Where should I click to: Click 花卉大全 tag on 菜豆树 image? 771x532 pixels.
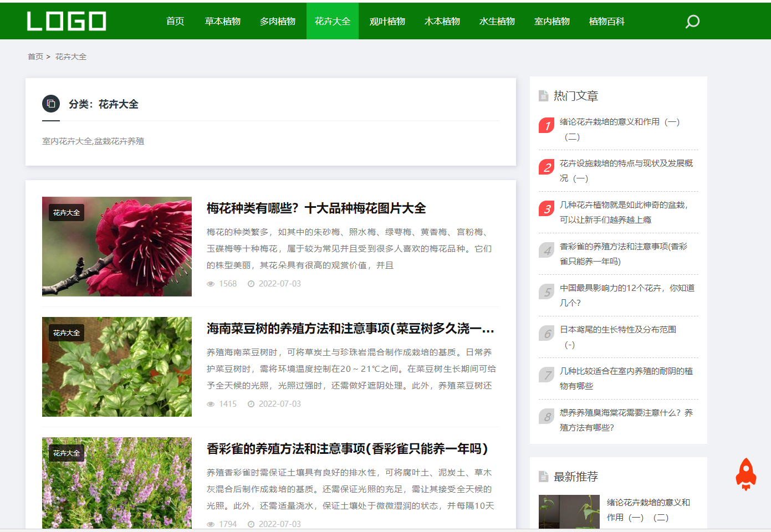pyautogui.click(x=67, y=333)
